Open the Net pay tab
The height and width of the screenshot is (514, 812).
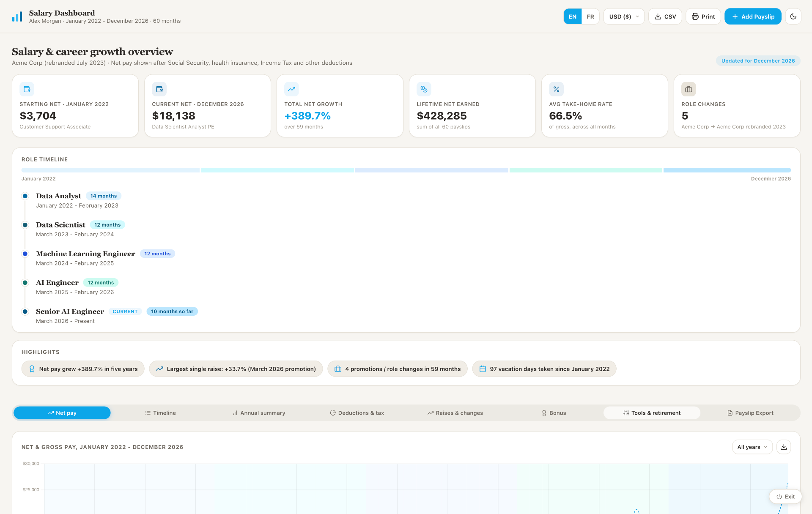pos(62,413)
